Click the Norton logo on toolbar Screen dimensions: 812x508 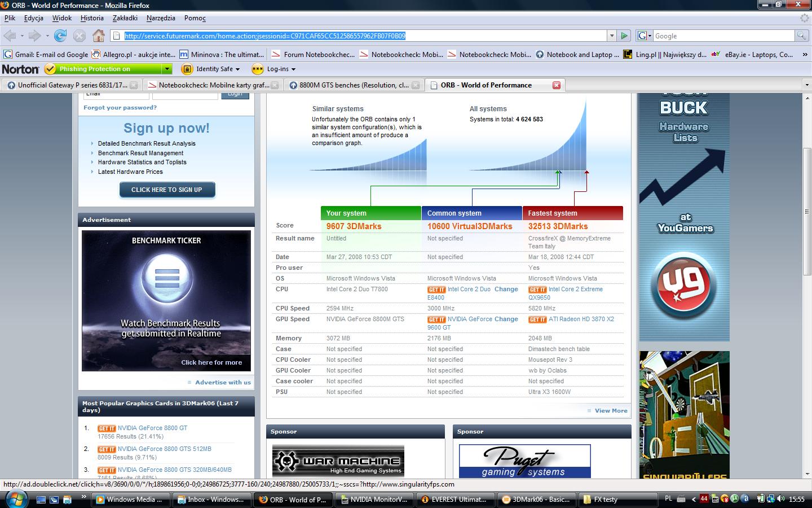20,69
